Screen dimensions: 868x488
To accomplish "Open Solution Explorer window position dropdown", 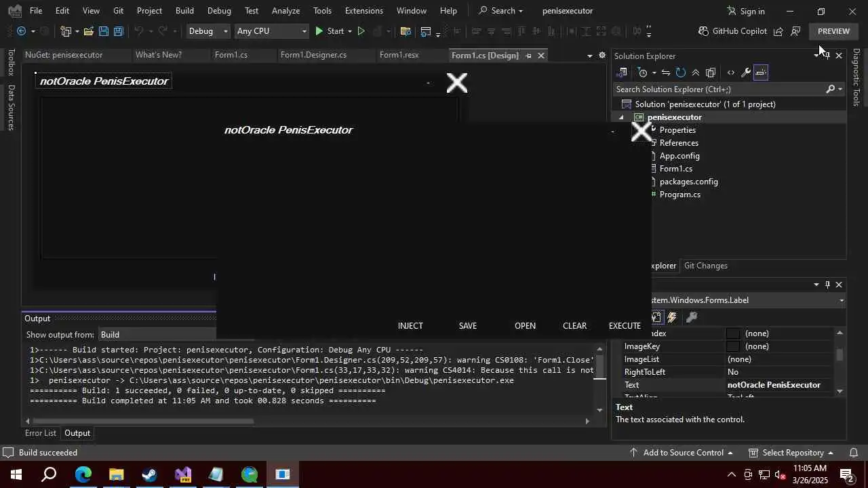I will 816,56.
